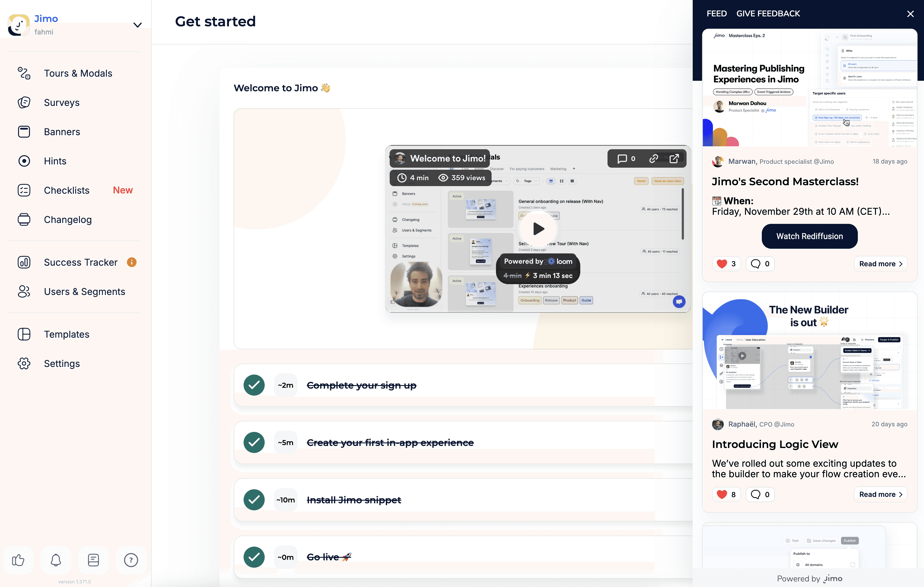Image resolution: width=924 pixels, height=587 pixels.
Task: Open the Hints target icon
Action: click(24, 161)
